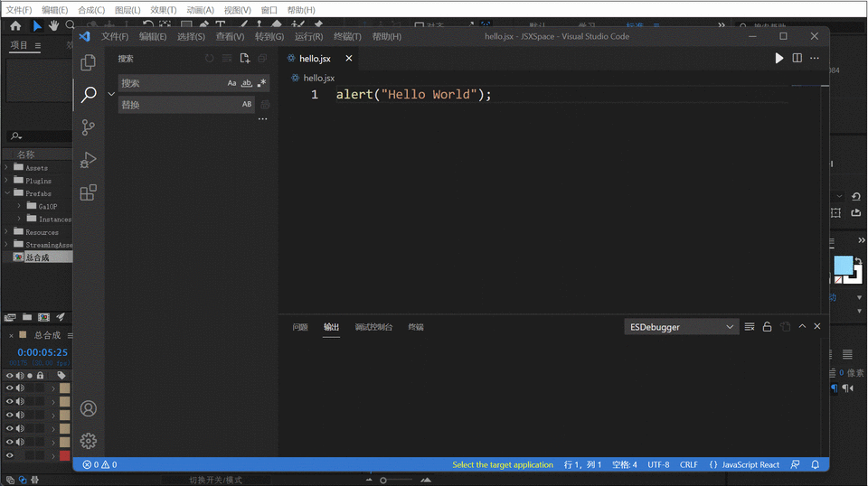Open the 终端(T) menu in VS Code
The image size is (868, 486).
click(347, 36)
